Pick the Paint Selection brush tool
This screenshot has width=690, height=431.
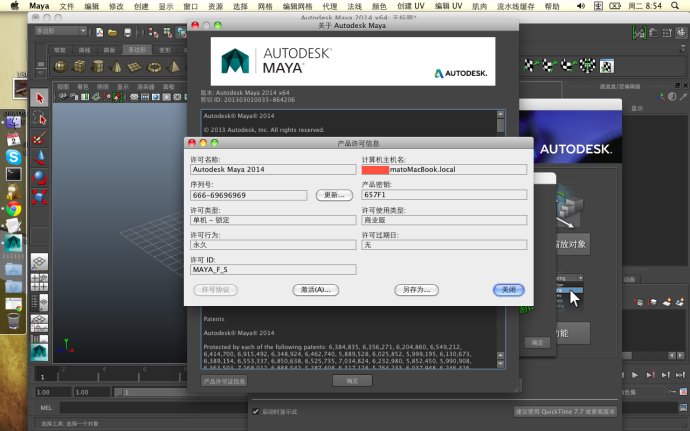tap(40, 138)
